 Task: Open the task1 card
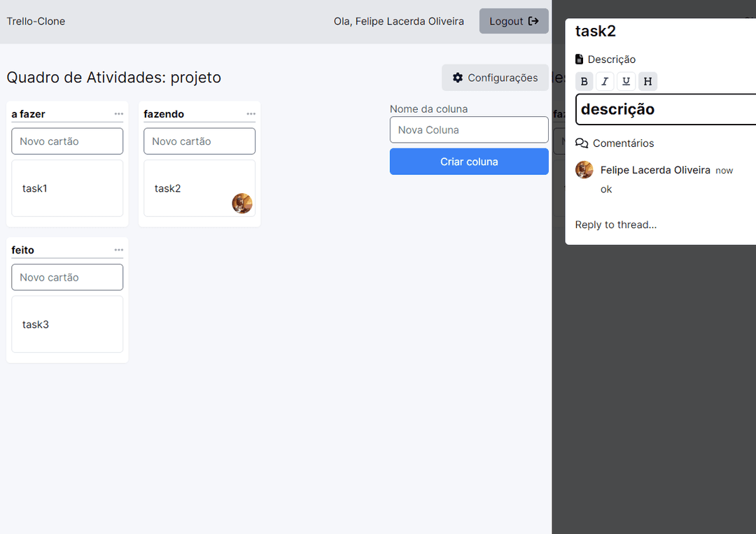pyautogui.click(x=67, y=188)
